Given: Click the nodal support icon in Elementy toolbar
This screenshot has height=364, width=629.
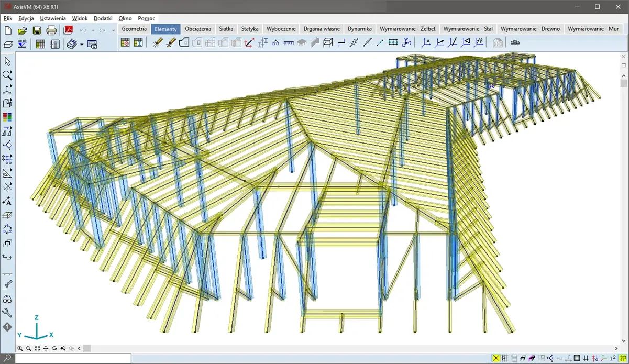Looking at the screenshot, I should pos(275,43).
